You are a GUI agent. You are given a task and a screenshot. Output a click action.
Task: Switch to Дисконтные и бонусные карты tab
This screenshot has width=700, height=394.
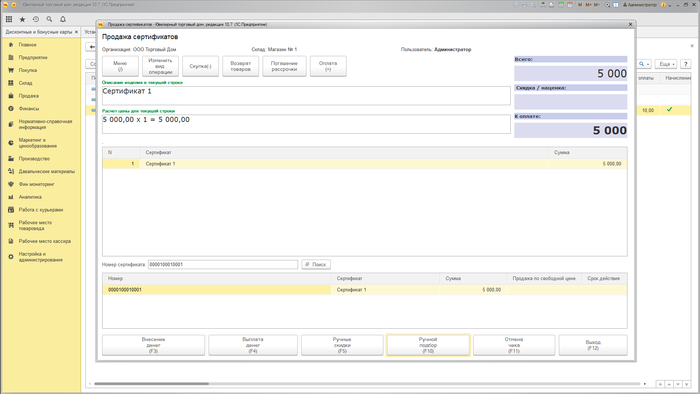tap(42, 32)
